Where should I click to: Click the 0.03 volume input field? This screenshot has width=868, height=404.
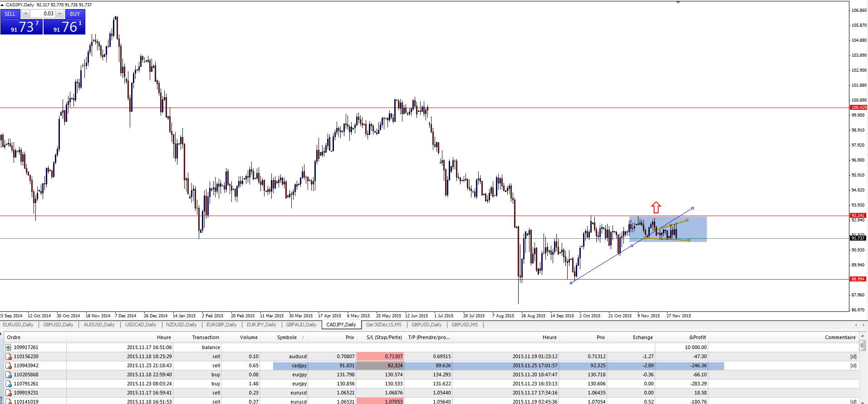tap(43, 14)
